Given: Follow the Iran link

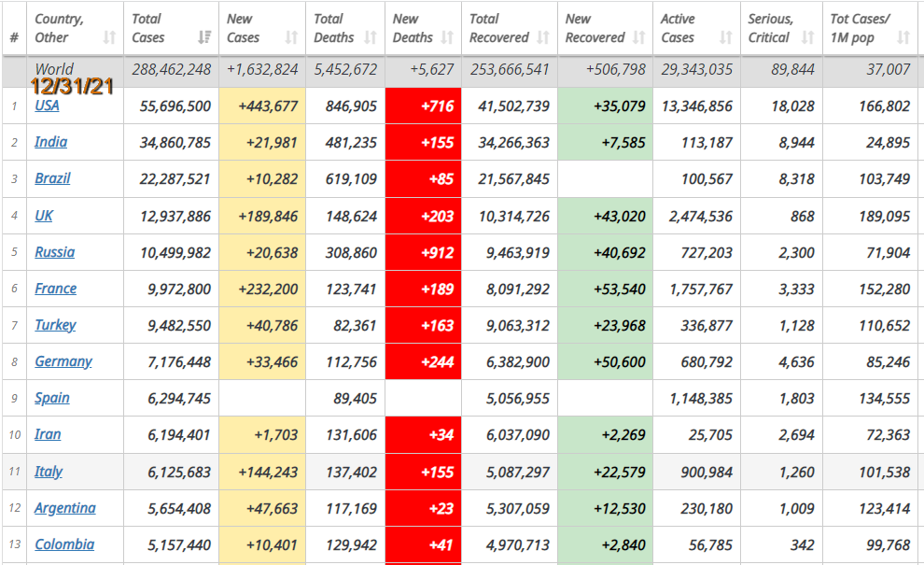Looking at the screenshot, I should [x=48, y=434].
